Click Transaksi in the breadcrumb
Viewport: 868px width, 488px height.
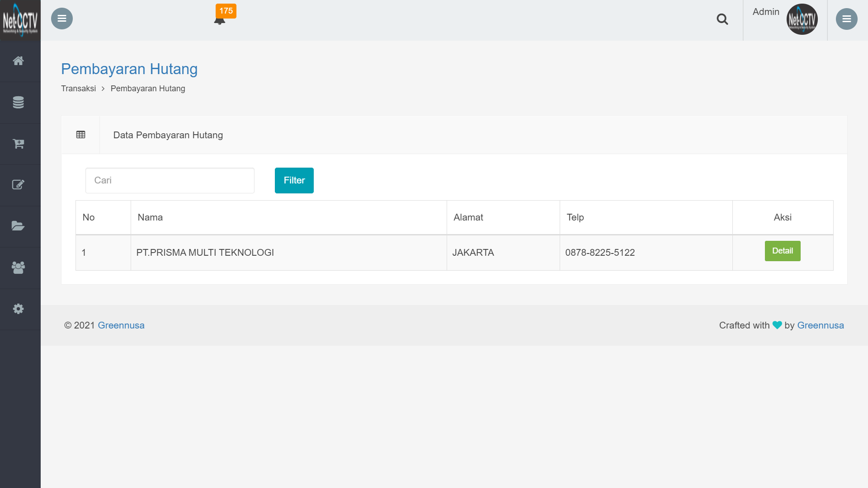click(78, 89)
